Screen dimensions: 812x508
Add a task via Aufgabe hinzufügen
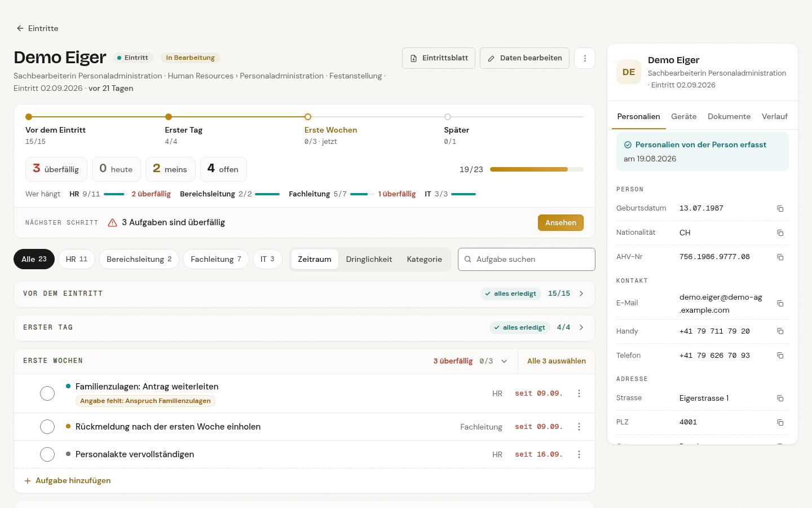point(68,481)
